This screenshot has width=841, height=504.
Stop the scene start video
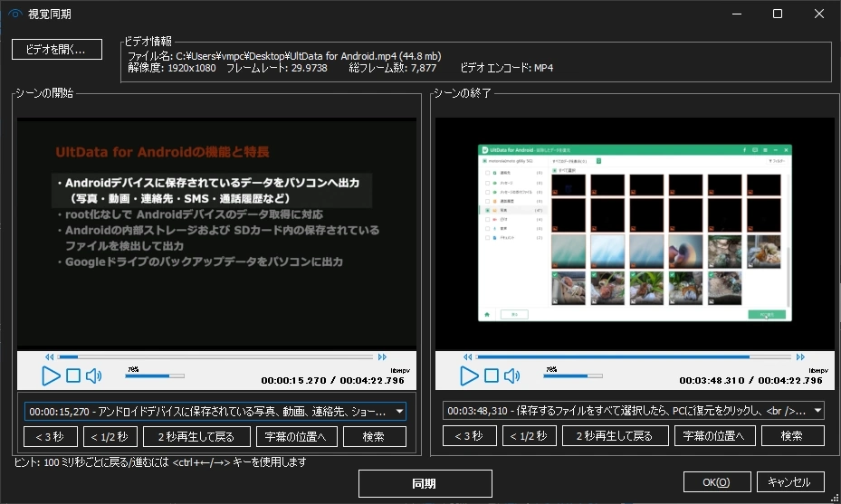click(x=73, y=376)
